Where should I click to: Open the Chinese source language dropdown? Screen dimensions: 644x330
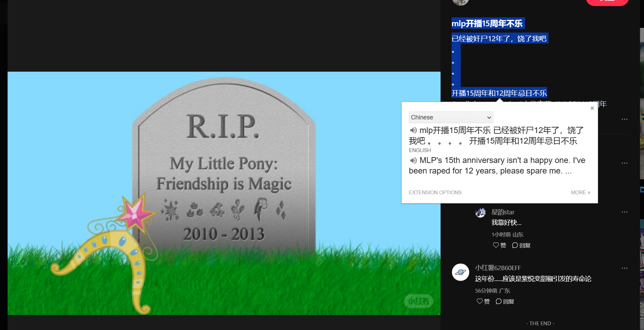[x=451, y=117]
